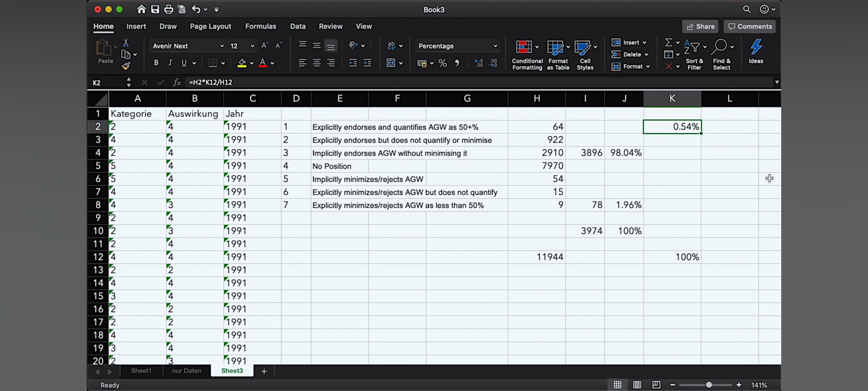This screenshot has height=391, width=868.
Task: Toggle Italic formatting
Action: (x=170, y=63)
